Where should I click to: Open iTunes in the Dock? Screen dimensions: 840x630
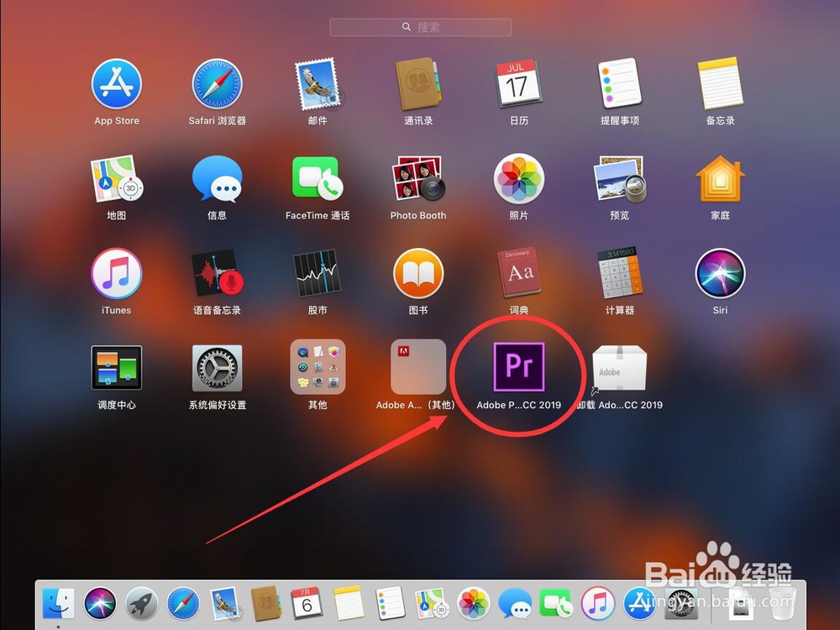(597, 603)
